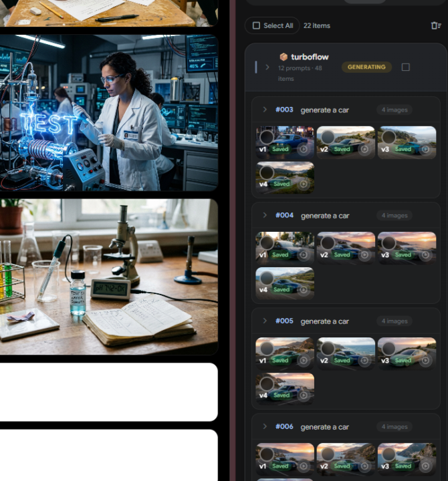The width and height of the screenshot is (448, 481).
Task: Check the Select All checkbox
Action: 256,25
